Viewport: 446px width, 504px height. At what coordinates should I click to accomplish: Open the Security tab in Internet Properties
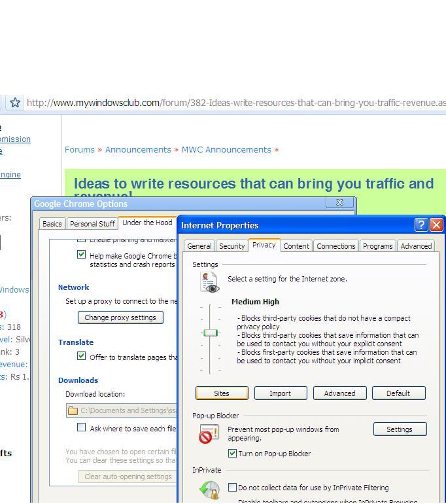coord(232,246)
